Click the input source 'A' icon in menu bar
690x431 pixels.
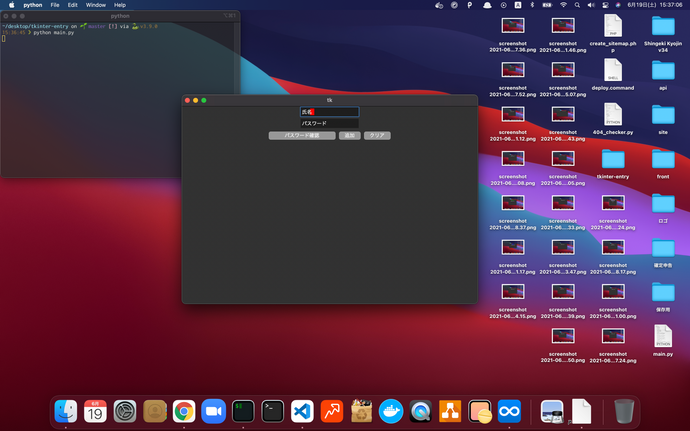[x=518, y=5]
